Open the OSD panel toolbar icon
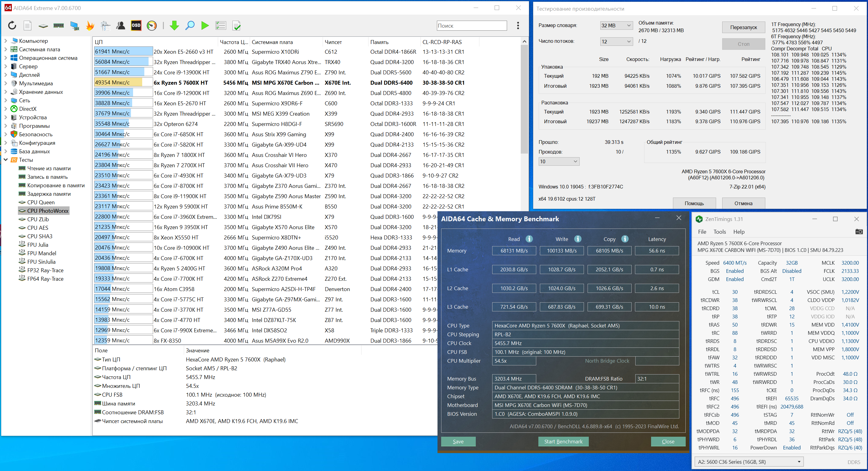Image resolution: width=868 pixels, height=471 pixels. click(136, 25)
